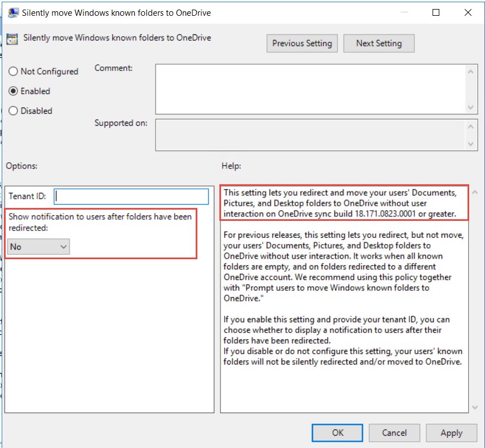
Task: Click Supported on box scroll down arrow
Action: (x=470, y=144)
